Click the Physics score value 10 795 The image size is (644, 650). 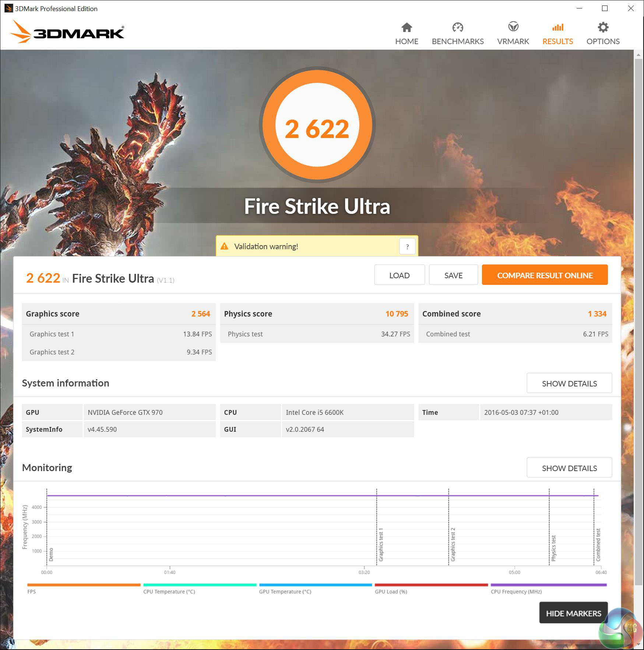coord(397,314)
